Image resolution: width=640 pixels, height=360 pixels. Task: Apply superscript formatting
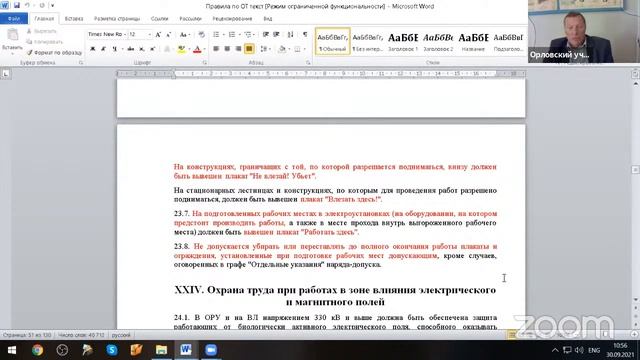click(x=152, y=49)
